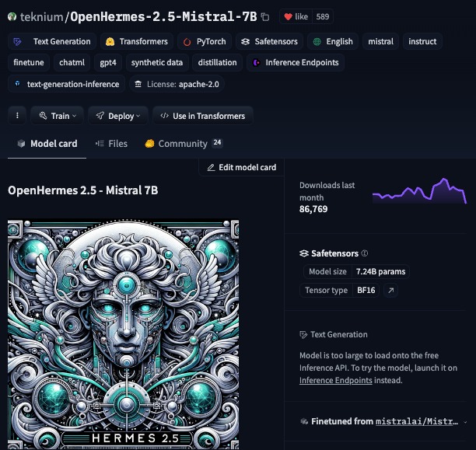Image resolution: width=476 pixels, height=450 pixels.
Task: Select the Text Generation tag
Action: 54,41
